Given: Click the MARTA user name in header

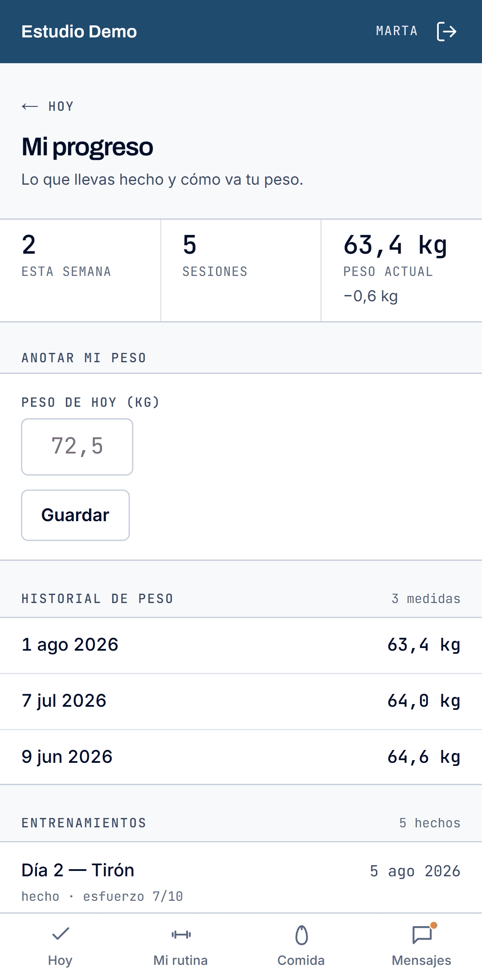Looking at the screenshot, I should tap(397, 31).
